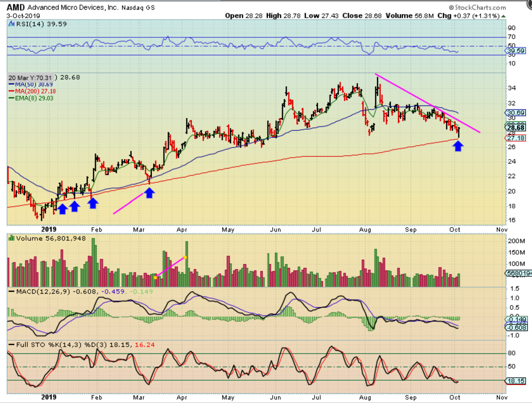Click the green EMA(8) legend color line
The width and height of the screenshot is (532, 403).
click(12, 98)
